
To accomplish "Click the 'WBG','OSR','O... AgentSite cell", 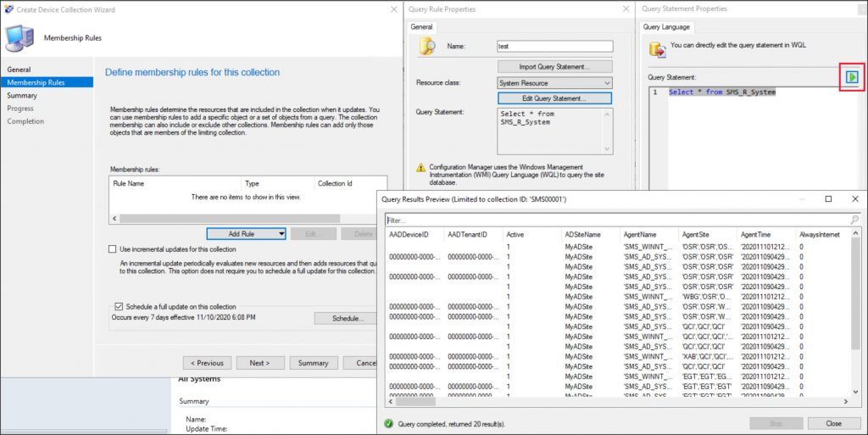I will tap(707, 297).
